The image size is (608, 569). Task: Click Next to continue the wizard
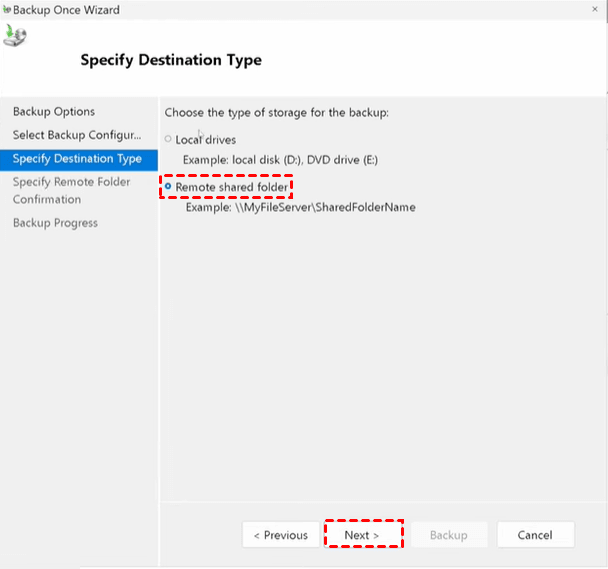point(362,535)
